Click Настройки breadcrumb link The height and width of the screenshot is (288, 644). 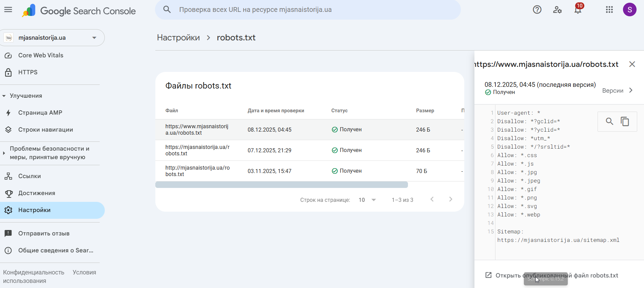pos(178,37)
